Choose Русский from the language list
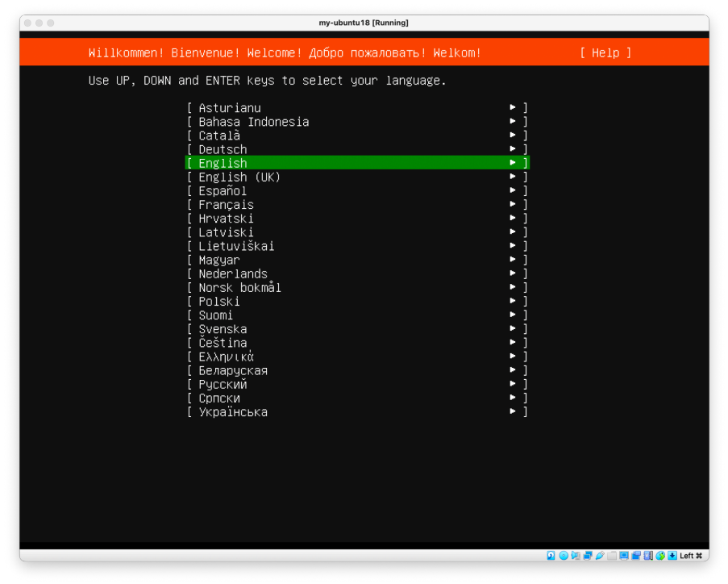 (357, 384)
